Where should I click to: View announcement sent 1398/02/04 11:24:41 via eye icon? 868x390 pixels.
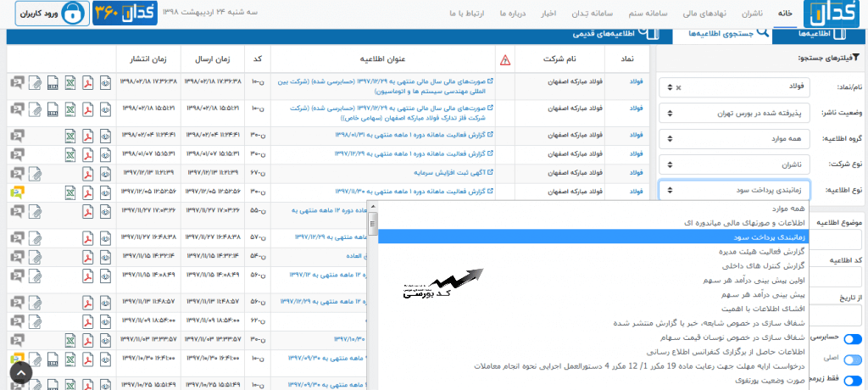[x=105, y=136]
